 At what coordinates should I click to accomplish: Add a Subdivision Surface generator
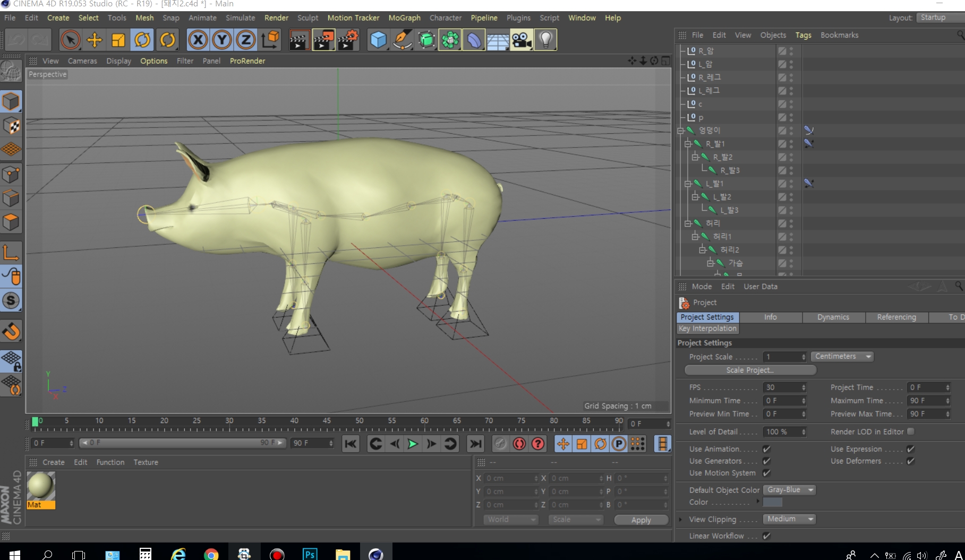click(x=426, y=40)
